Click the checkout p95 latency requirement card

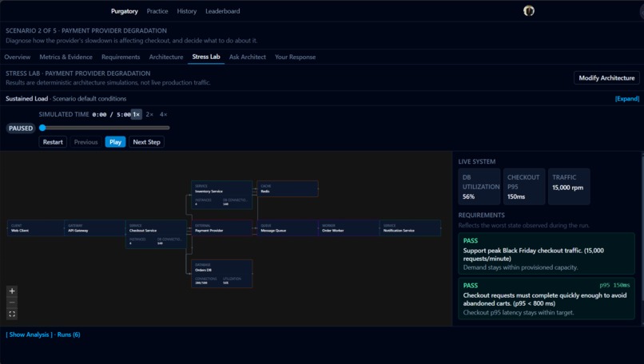pyautogui.click(x=547, y=299)
